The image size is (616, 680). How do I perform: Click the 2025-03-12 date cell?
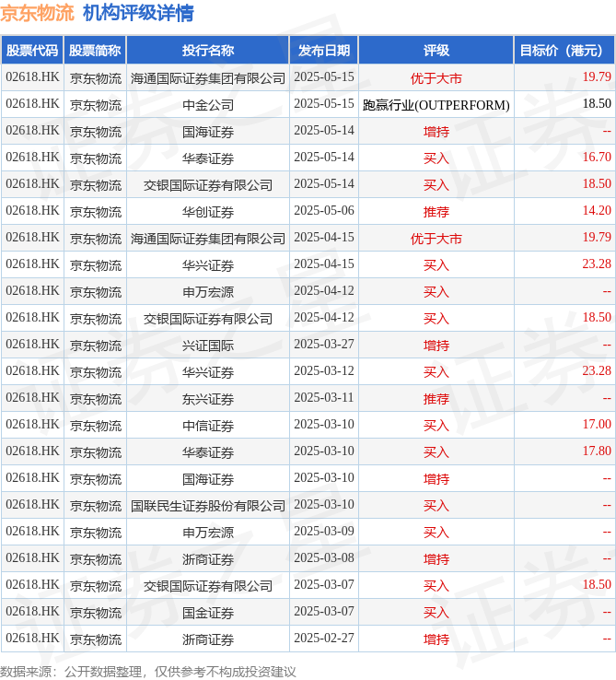point(324,370)
